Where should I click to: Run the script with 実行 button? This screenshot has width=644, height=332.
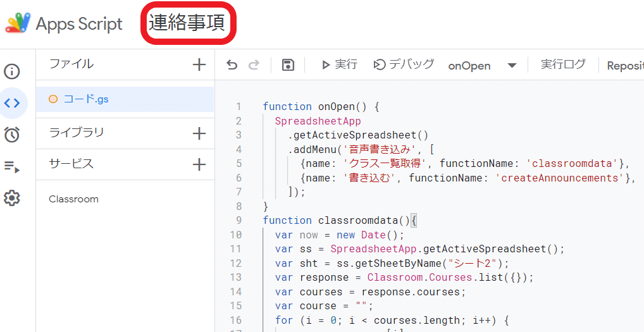pos(339,65)
